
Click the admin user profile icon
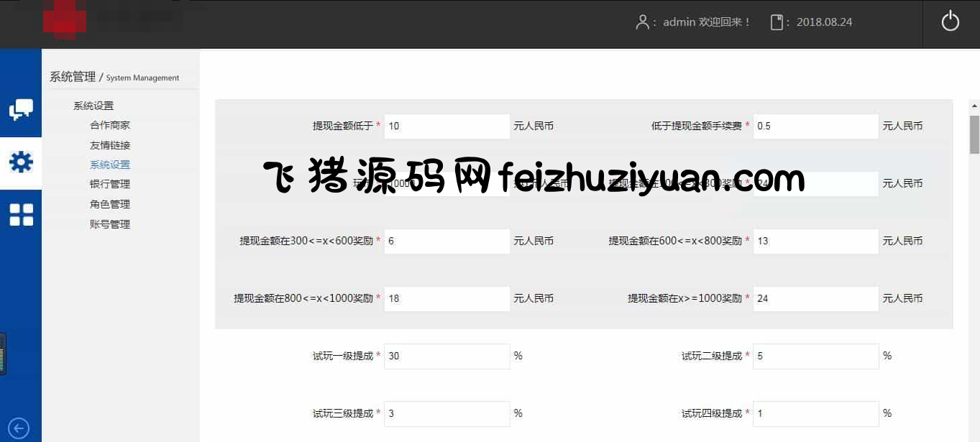click(x=642, y=22)
